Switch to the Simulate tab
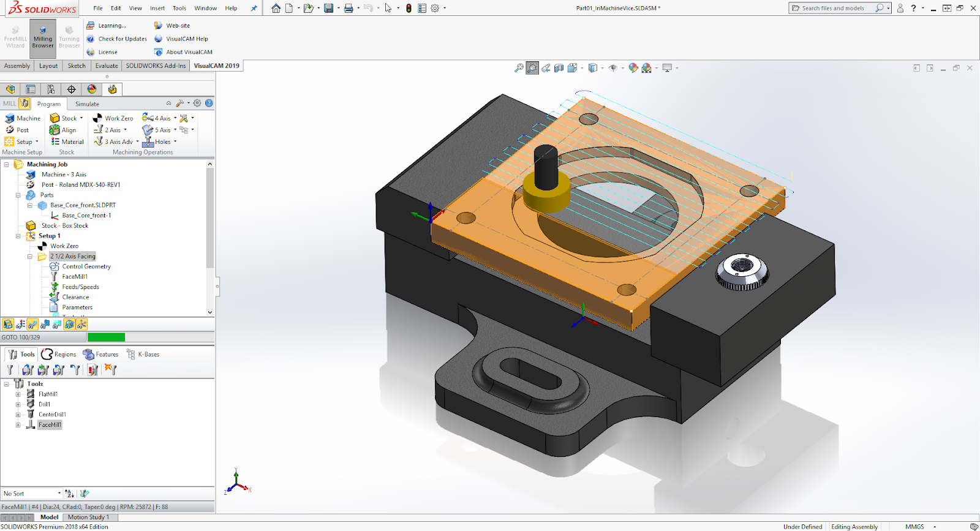 click(x=87, y=104)
